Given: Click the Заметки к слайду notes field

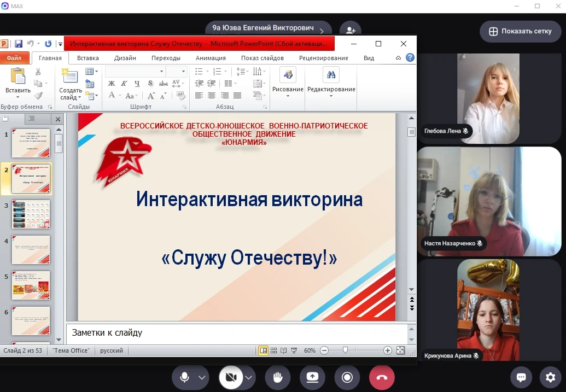Looking at the screenshot, I should click(237, 333).
